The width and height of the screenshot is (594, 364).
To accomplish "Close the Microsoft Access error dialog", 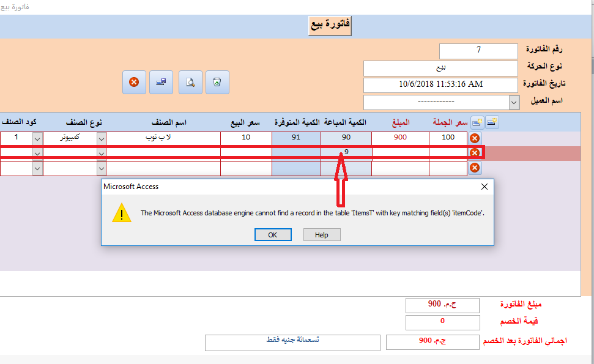I will [484, 187].
